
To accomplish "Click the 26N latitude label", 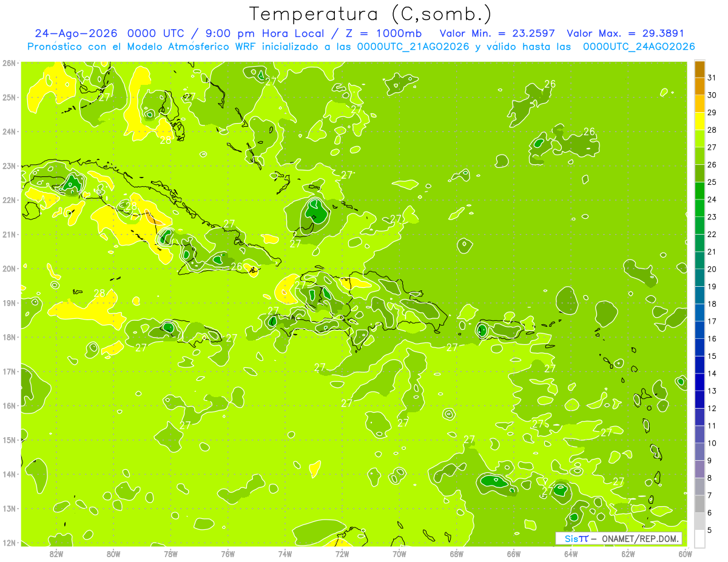I will (9, 63).
